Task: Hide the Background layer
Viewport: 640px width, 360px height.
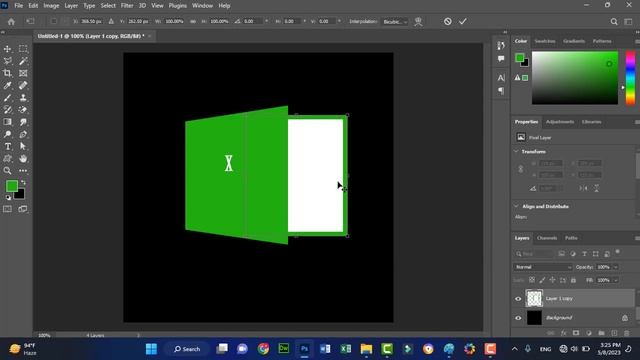Action: pyautogui.click(x=518, y=318)
